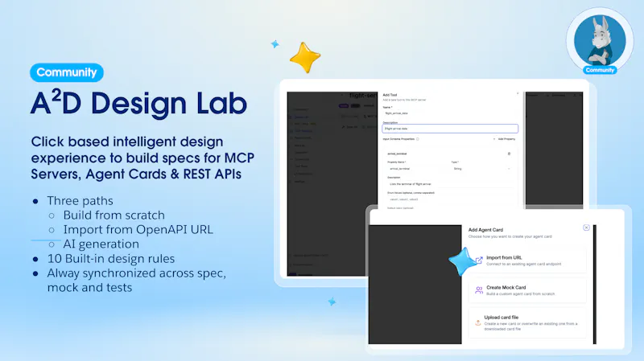Click the 'Three paths' bullet text
Screen dimensions: 644x361
pyautogui.click(x=80, y=201)
